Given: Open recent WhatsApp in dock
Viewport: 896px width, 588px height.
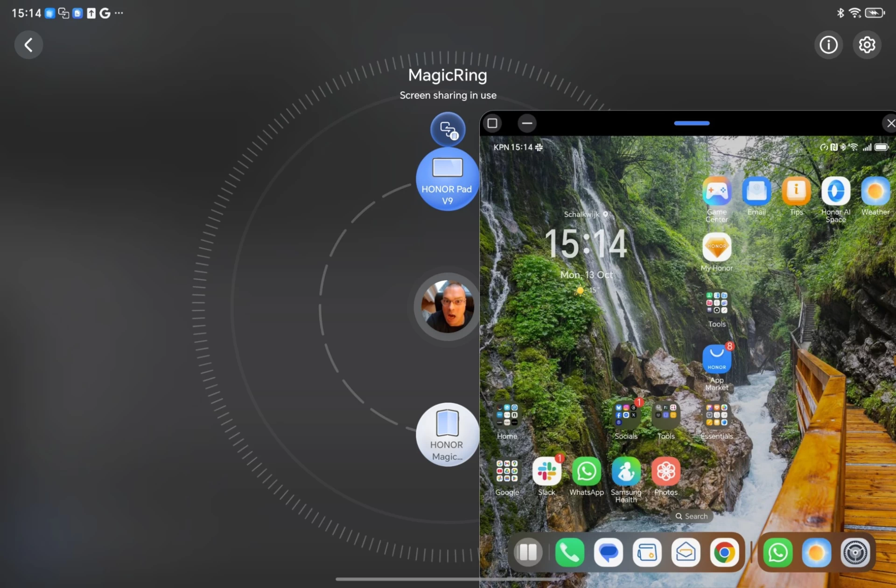Looking at the screenshot, I should (777, 553).
